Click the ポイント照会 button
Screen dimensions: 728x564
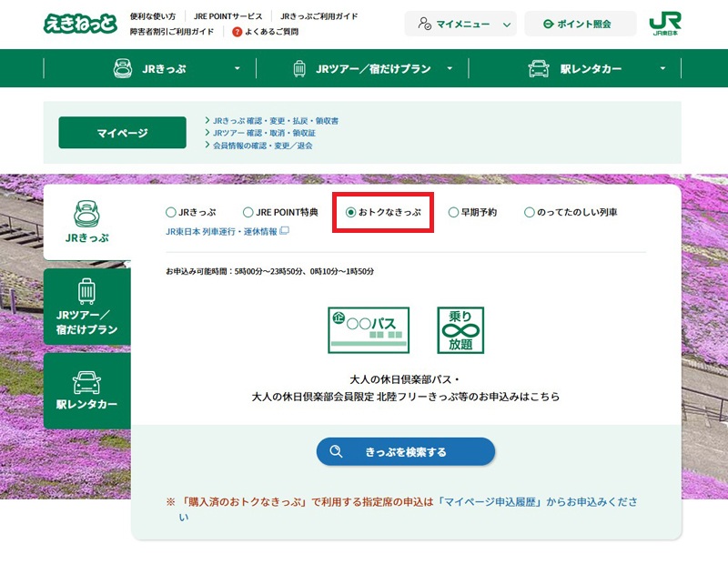pyautogui.click(x=580, y=24)
